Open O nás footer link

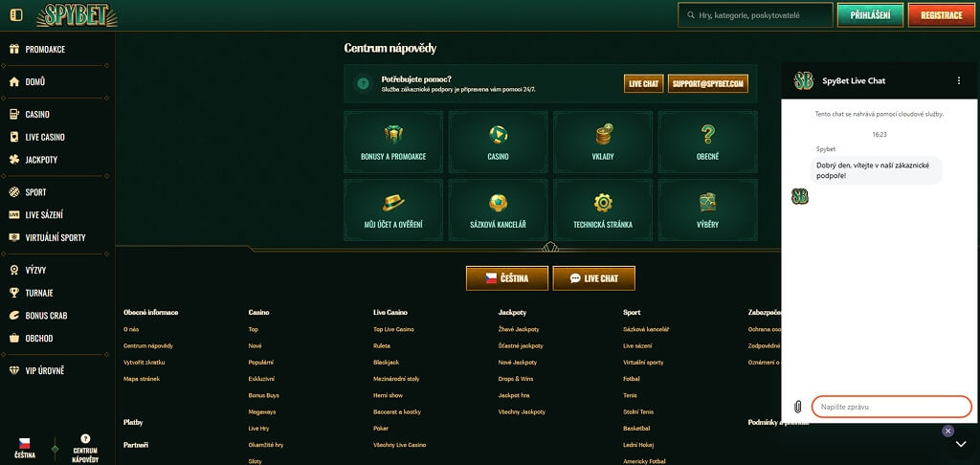130,329
